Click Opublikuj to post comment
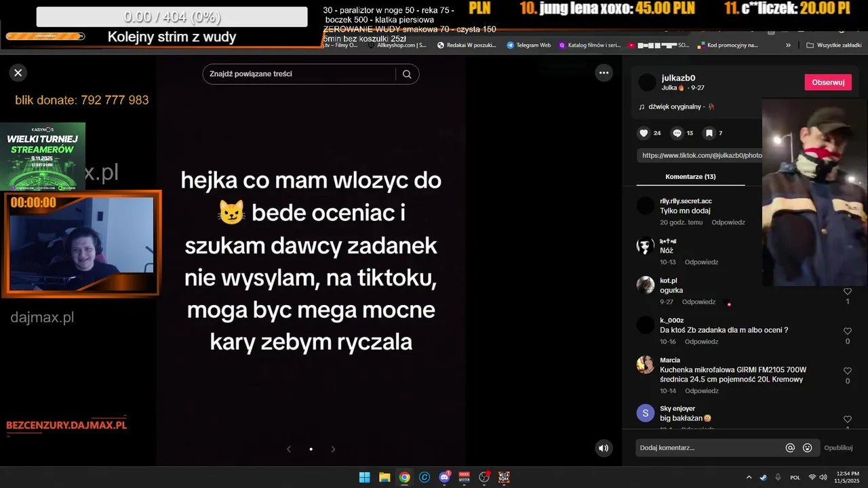The height and width of the screenshot is (488, 868). pos(838,447)
